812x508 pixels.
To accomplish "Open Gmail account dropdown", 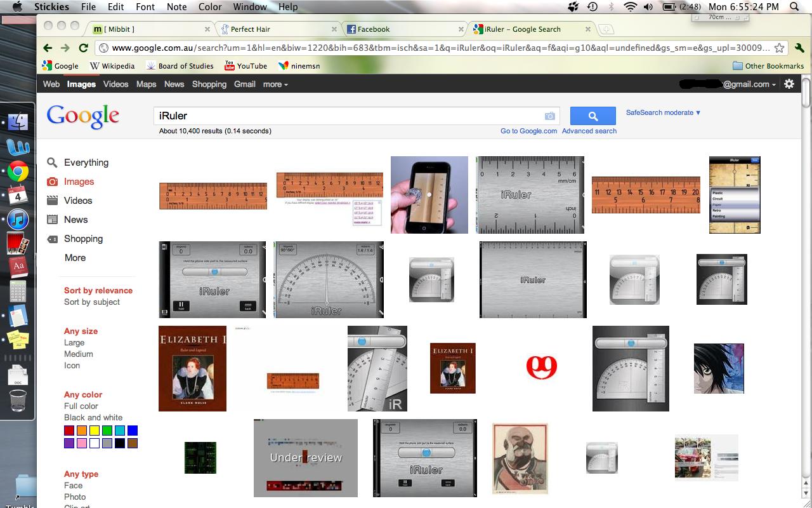I will tap(728, 84).
